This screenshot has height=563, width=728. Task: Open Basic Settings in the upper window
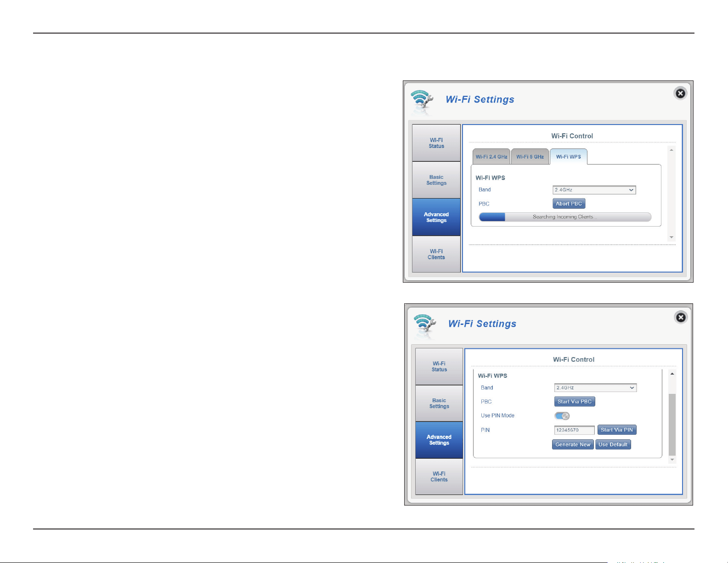(436, 180)
